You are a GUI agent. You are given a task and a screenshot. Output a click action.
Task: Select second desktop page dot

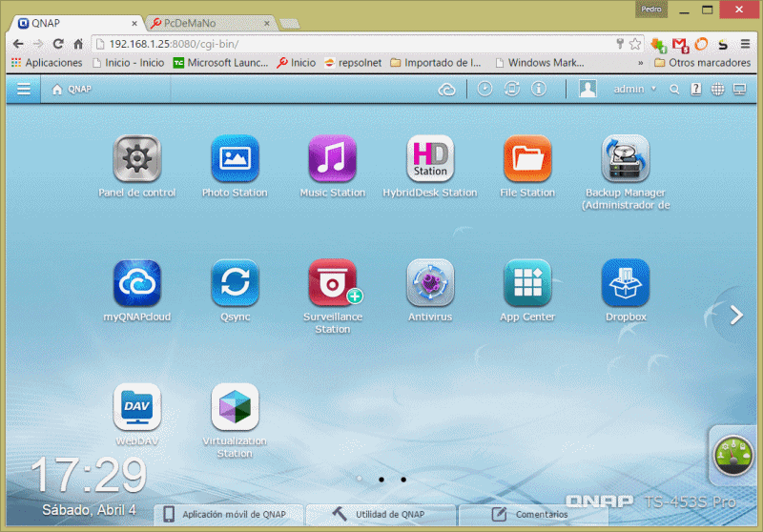pyautogui.click(x=381, y=479)
